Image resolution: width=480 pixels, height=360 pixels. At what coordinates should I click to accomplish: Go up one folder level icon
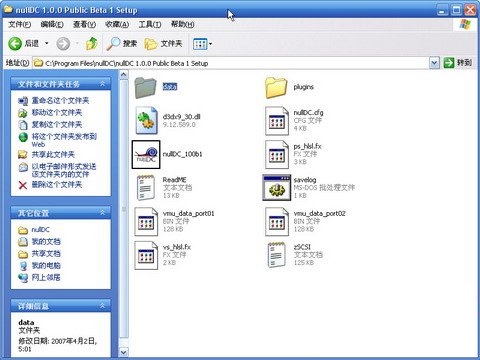coord(92,44)
